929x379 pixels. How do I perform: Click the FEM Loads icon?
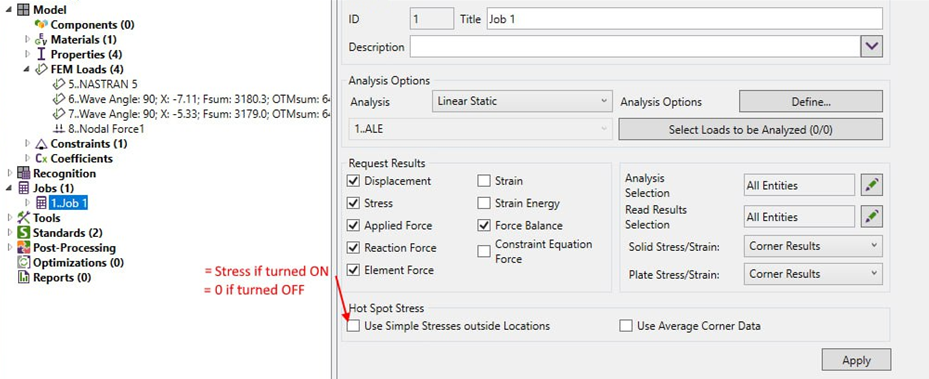(x=41, y=69)
